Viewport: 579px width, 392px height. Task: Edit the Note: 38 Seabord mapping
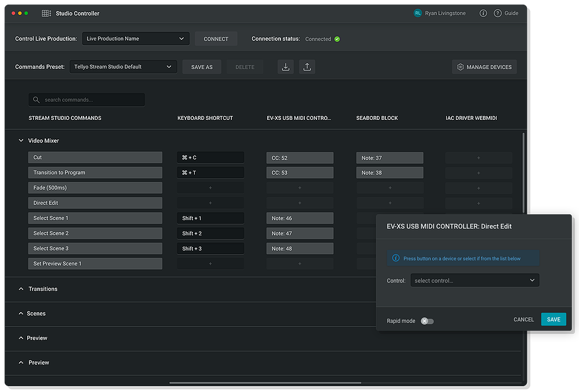point(389,173)
